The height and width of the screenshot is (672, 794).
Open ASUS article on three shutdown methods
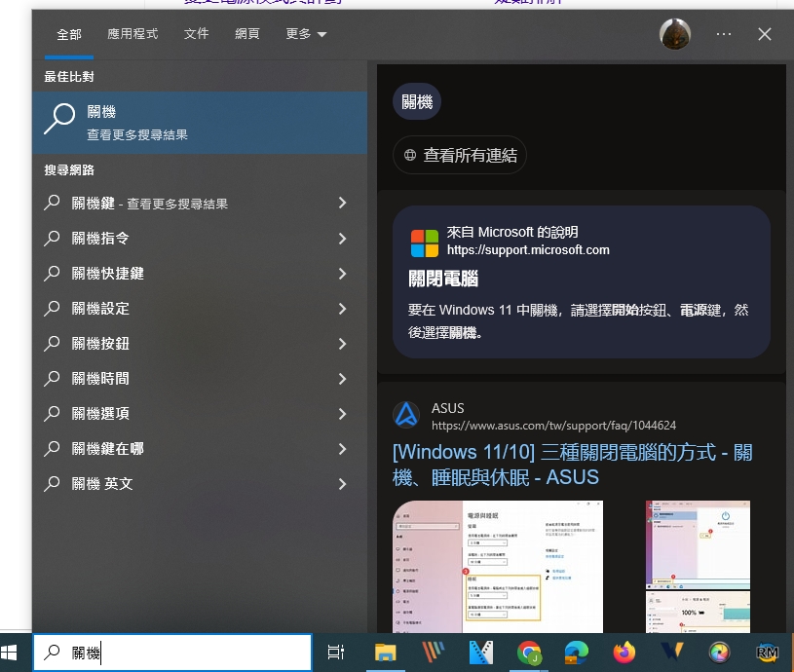(572, 465)
